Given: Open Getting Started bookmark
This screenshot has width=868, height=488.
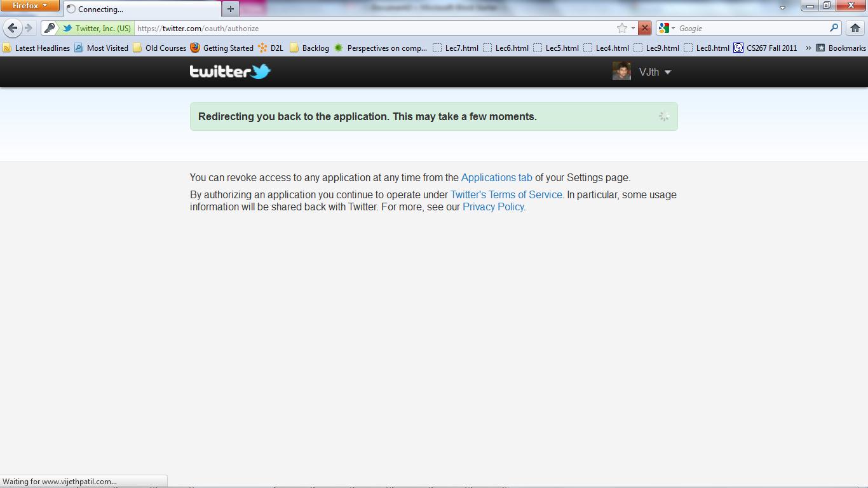Looking at the screenshot, I should click(x=222, y=48).
